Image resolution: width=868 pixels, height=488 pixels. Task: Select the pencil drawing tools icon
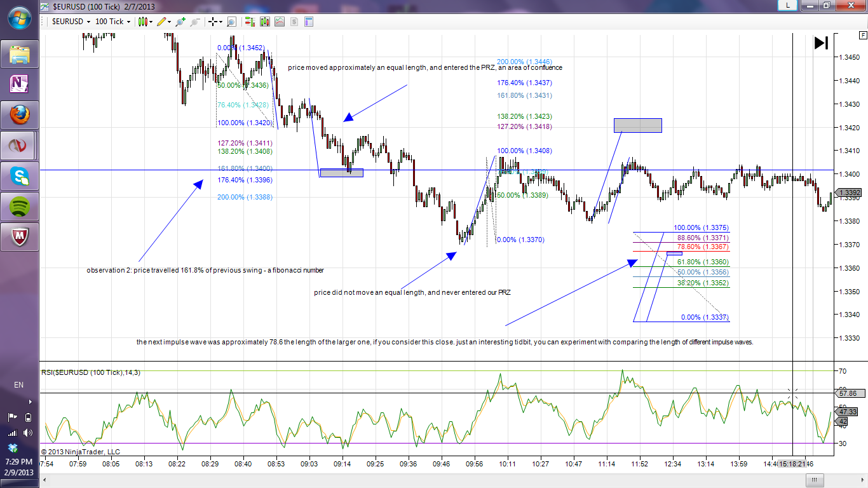tap(162, 22)
